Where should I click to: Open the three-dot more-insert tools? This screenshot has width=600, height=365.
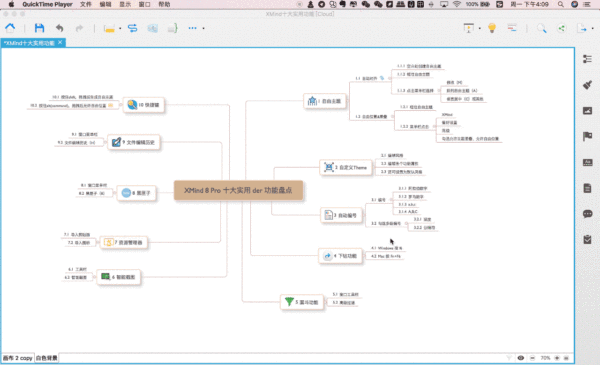[192, 28]
